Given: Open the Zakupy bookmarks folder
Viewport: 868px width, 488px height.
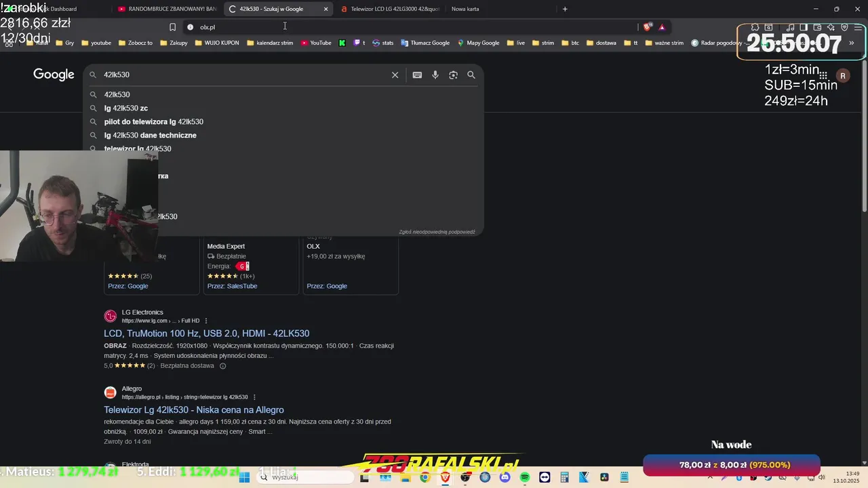Looking at the screenshot, I should pos(174,43).
